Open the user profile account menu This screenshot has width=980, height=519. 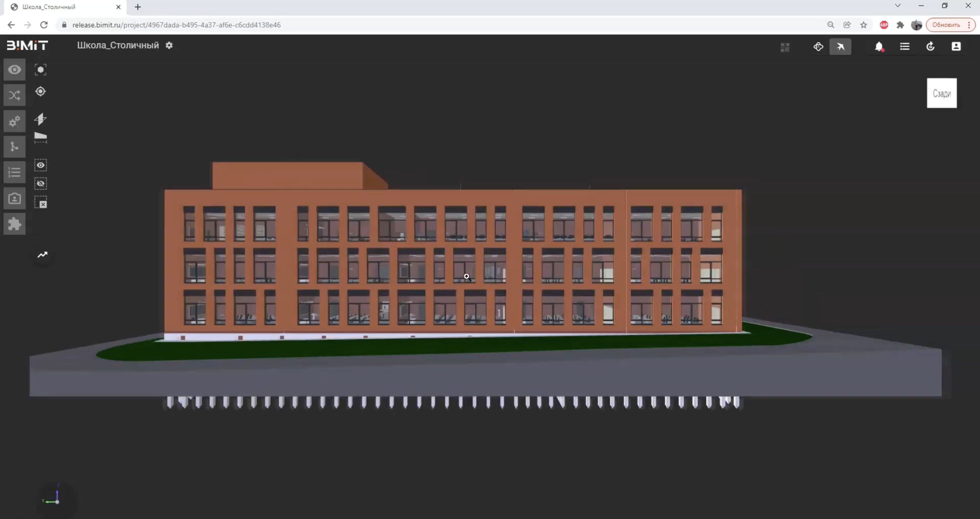(956, 46)
